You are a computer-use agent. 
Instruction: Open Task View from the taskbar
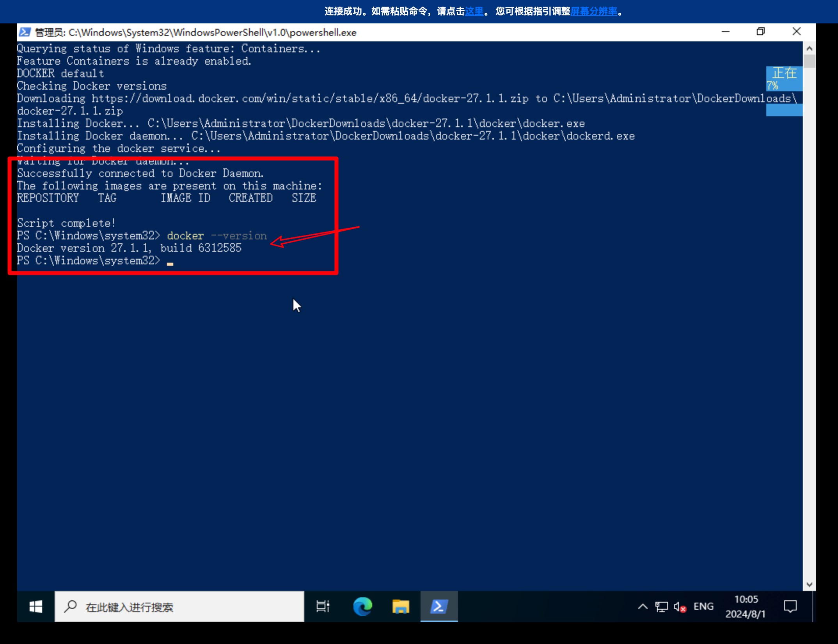[x=323, y=607]
